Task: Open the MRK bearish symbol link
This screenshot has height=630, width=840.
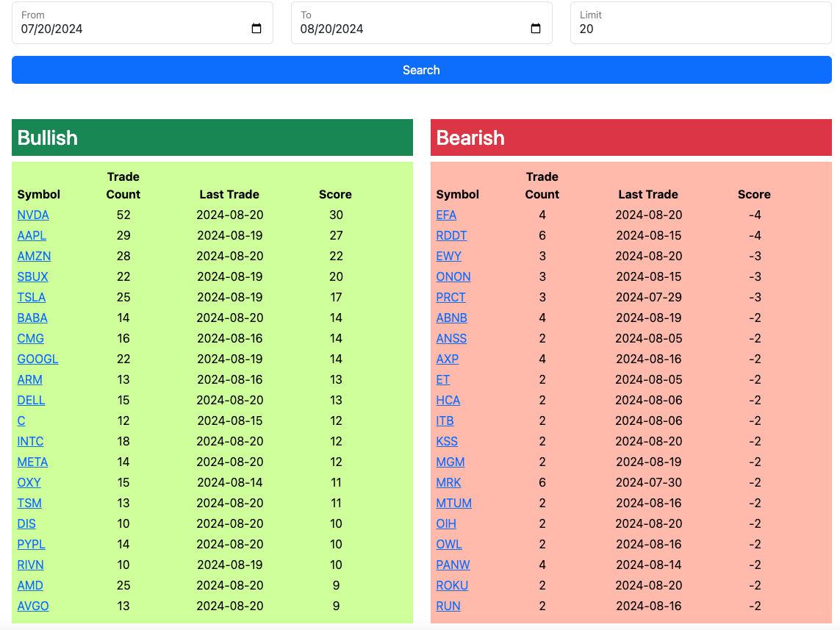Action: [x=448, y=483]
